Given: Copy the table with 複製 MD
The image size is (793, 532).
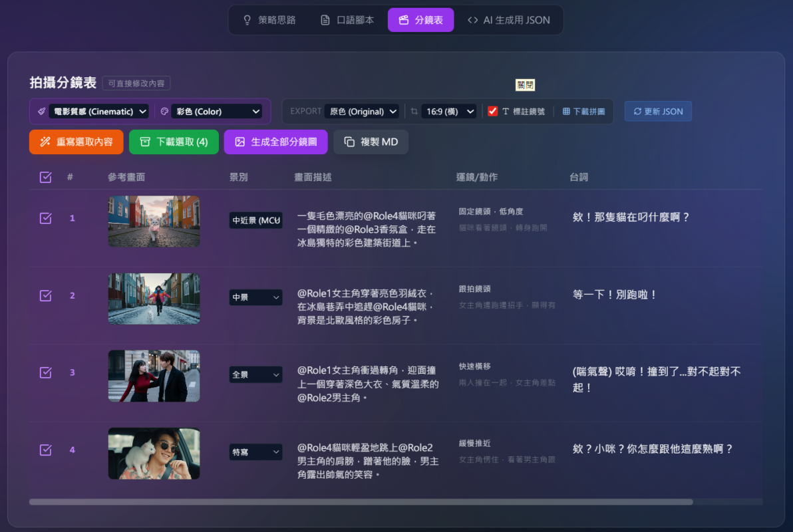Looking at the screenshot, I should point(371,142).
